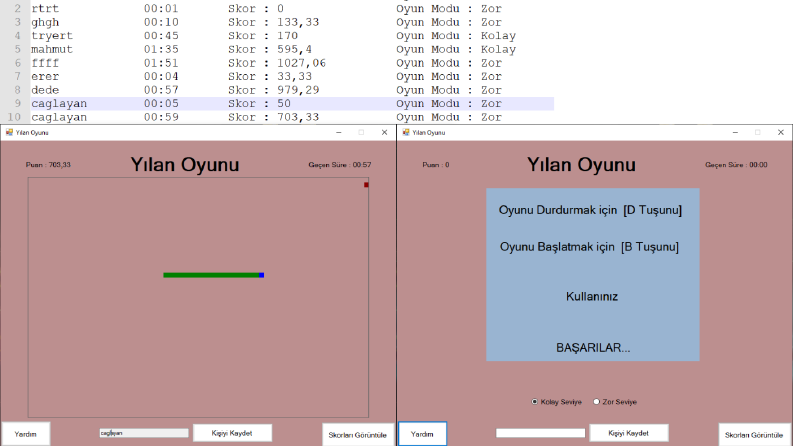
Task: Open Skorları Görüntüle in the left window
Action: 358,435
